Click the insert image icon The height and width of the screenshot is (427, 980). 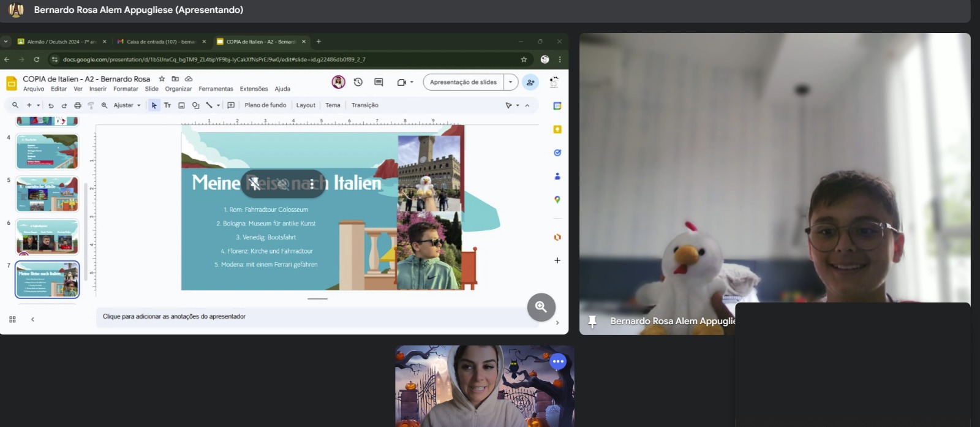click(x=181, y=105)
